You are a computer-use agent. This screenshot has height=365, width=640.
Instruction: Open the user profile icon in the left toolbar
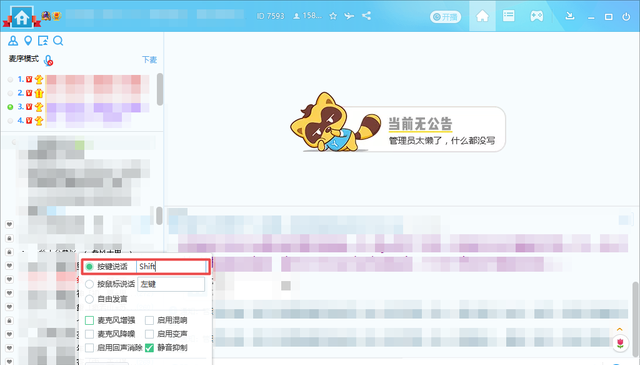[13, 40]
